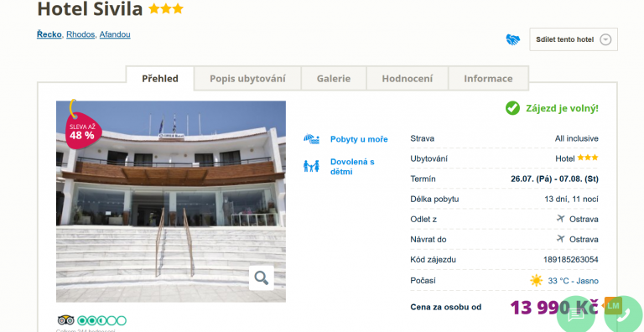Click the Strava label
Image resolution: width=644 pixels, height=332 pixels.
coord(423,138)
